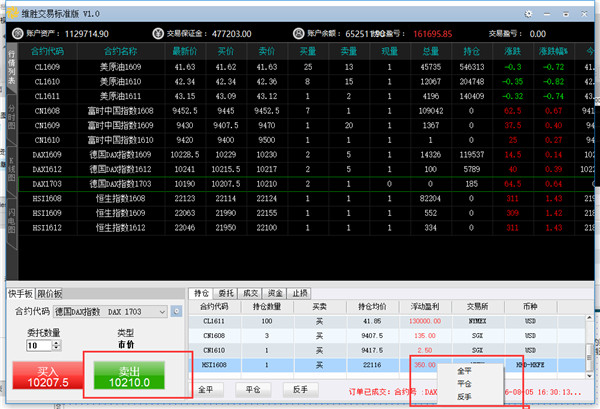Select the CN1609 quote row

[x=306, y=125]
